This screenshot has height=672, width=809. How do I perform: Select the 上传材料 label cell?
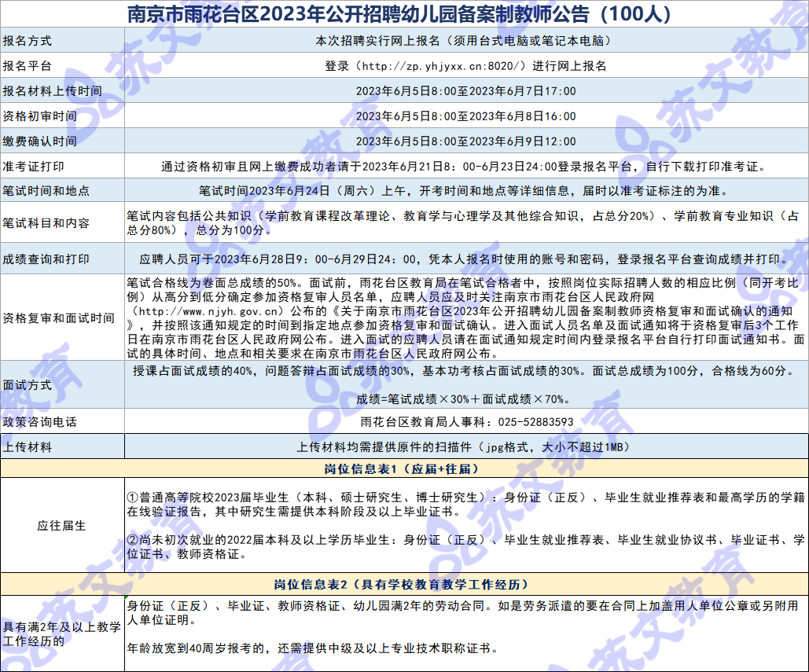(x=62, y=446)
